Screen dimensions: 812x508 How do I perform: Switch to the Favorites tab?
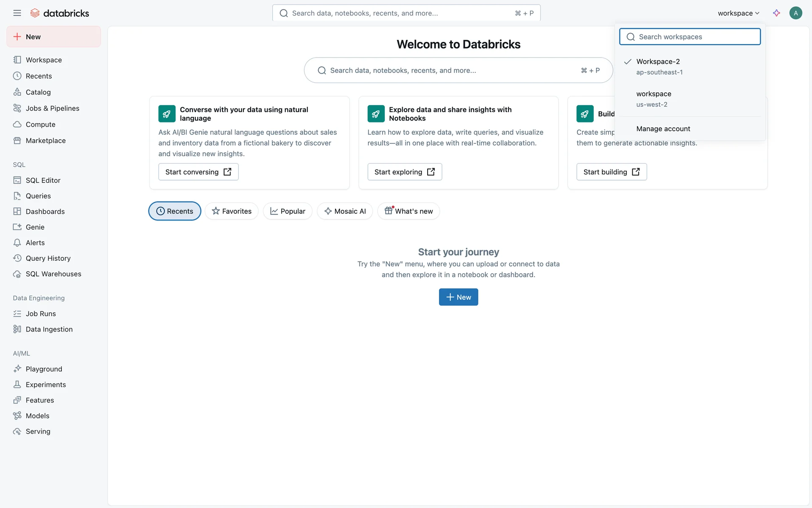tap(232, 211)
